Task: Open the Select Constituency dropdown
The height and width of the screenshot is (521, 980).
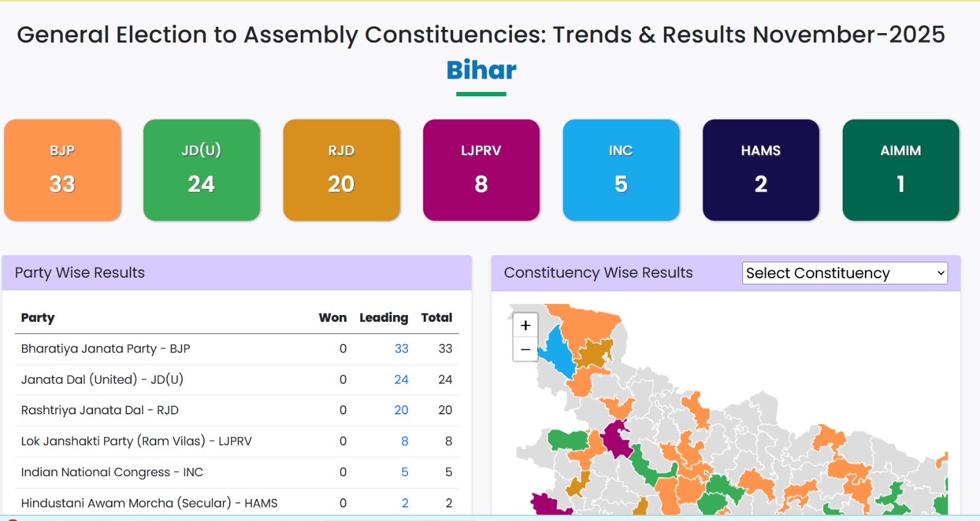Action: (845, 273)
